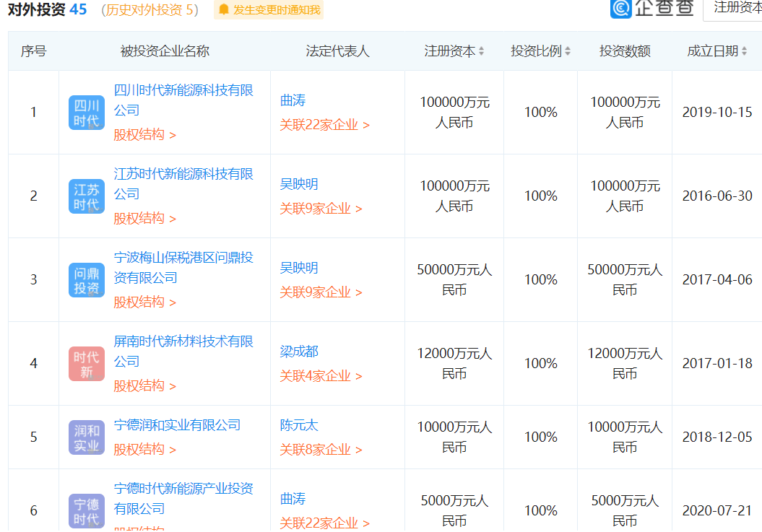Click the 时代新 red company logo icon
This screenshot has height=532, width=762.
point(87,363)
